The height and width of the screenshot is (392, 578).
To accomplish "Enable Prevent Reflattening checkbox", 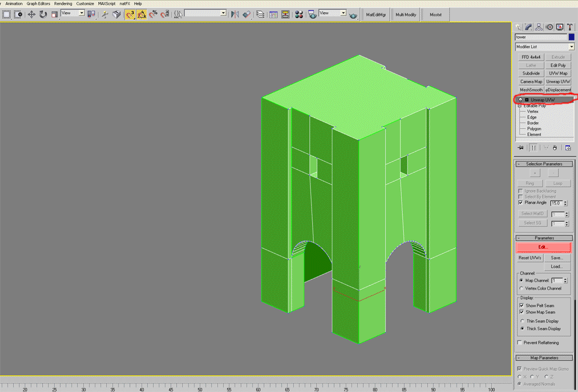I will 520,343.
